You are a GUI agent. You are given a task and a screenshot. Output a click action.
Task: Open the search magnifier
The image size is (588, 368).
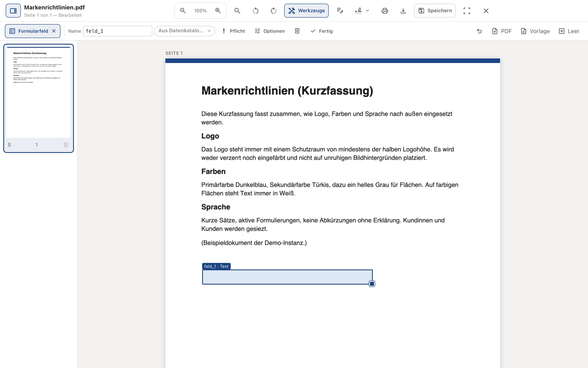point(237,11)
